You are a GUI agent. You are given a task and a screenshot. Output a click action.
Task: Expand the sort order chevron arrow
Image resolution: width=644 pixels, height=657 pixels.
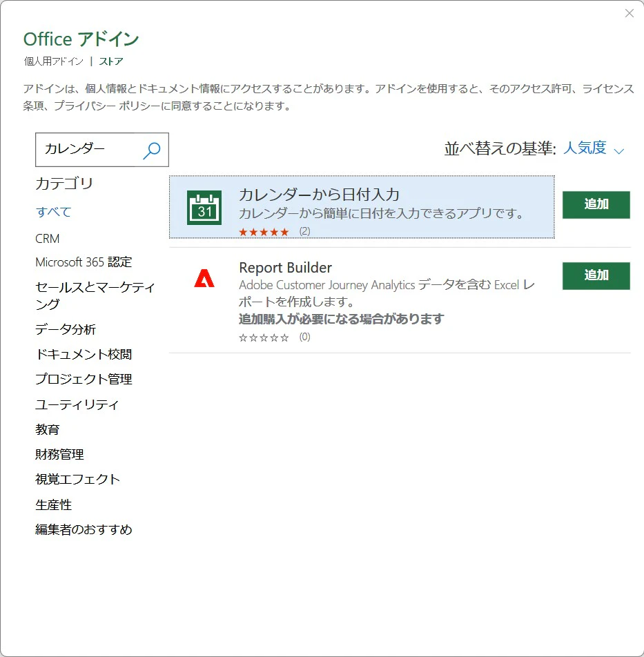click(x=619, y=151)
